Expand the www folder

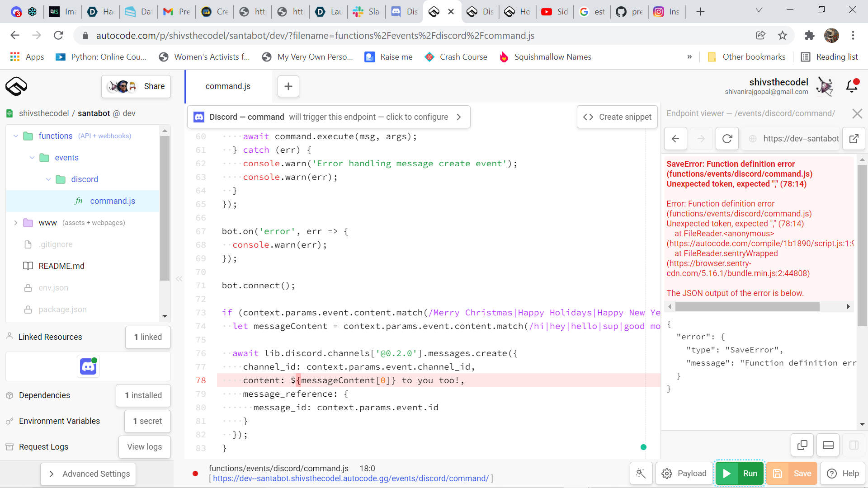[x=16, y=223]
